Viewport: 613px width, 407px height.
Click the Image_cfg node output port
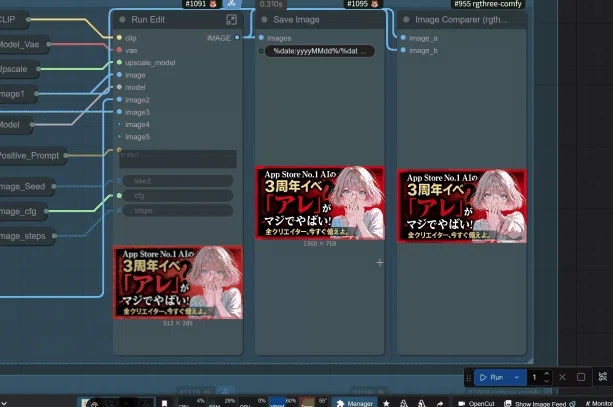[x=46, y=211]
